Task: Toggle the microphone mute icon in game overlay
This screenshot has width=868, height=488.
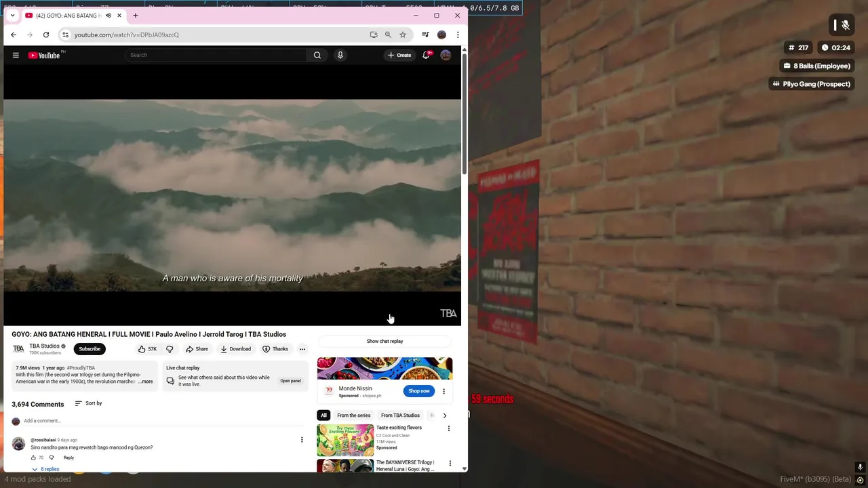Action: click(x=845, y=25)
